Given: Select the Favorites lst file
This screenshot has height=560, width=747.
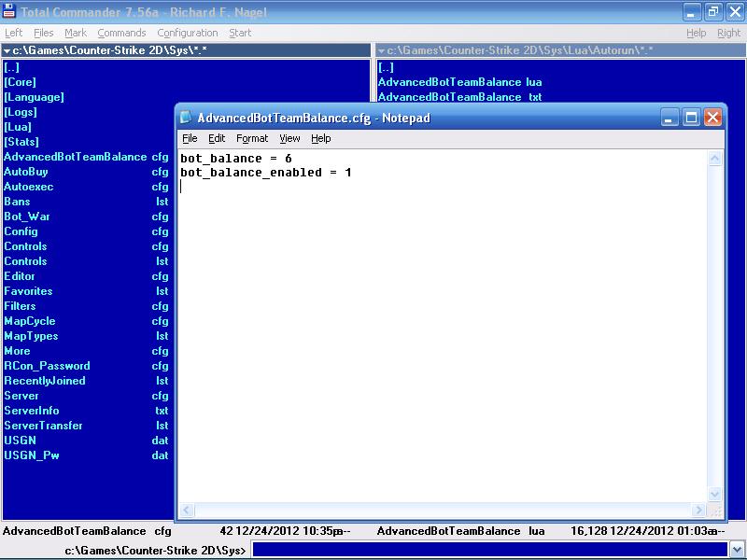Looking at the screenshot, I should click(x=86, y=291).
